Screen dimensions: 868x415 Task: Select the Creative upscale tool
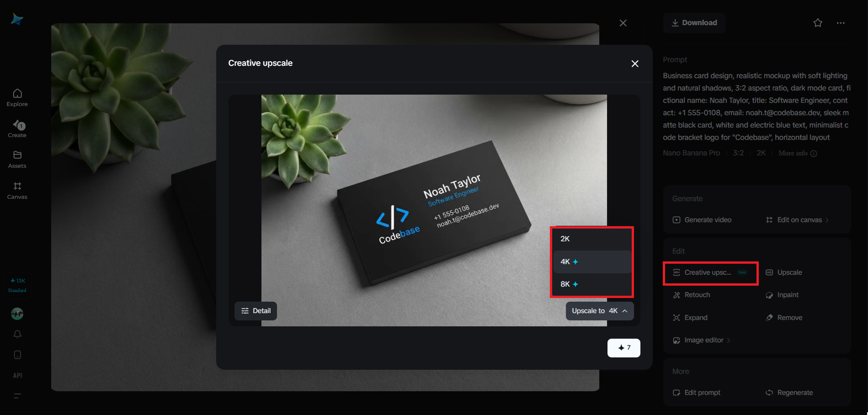710,273
